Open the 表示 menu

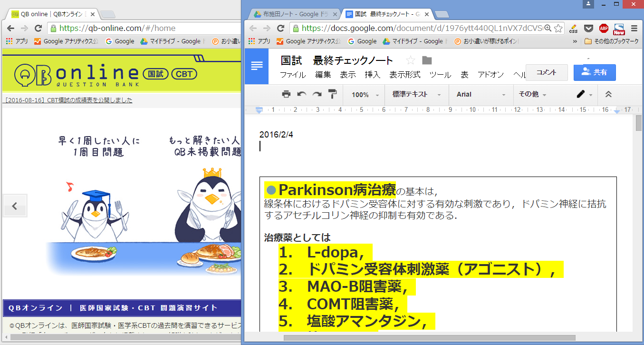click(348, 75)
